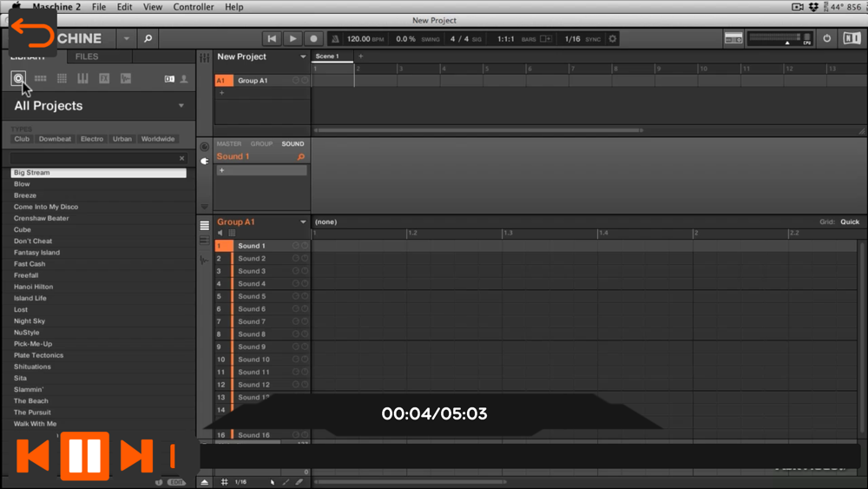Toggle factory content library icon
Viewport: 868px width, 489px height.
pos(169,79)
